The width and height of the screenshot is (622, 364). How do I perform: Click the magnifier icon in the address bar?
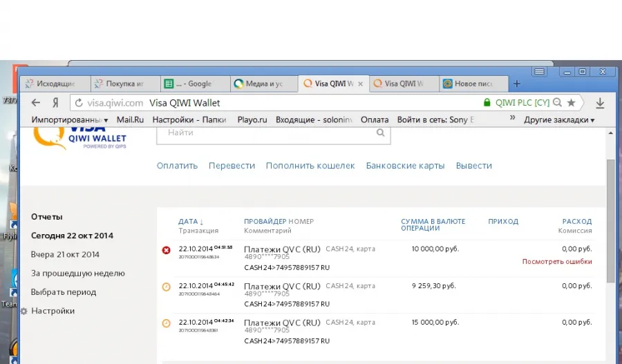tap(557, 103)
